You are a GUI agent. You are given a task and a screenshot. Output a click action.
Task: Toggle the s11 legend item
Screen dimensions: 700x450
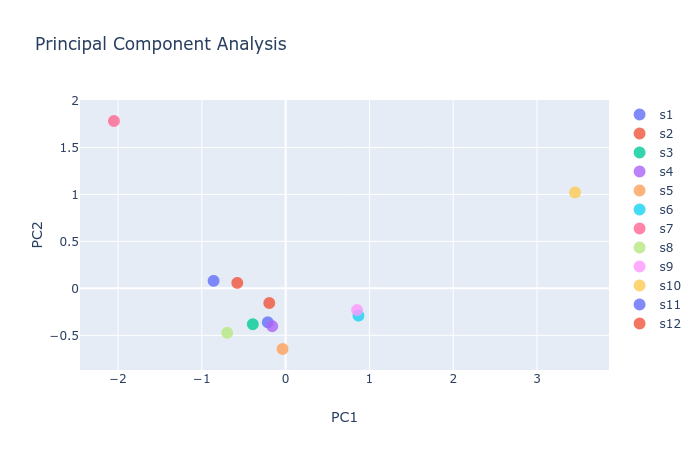(669, 305)
